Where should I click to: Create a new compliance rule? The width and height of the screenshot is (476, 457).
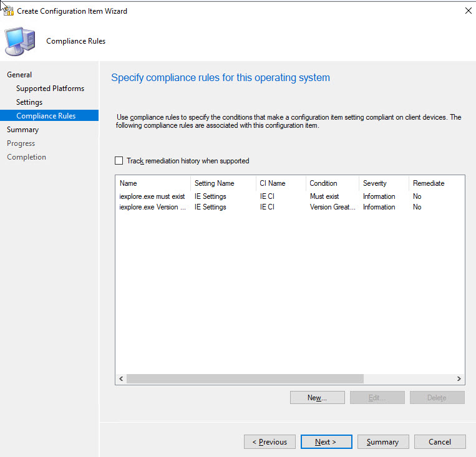click(317, 398)
